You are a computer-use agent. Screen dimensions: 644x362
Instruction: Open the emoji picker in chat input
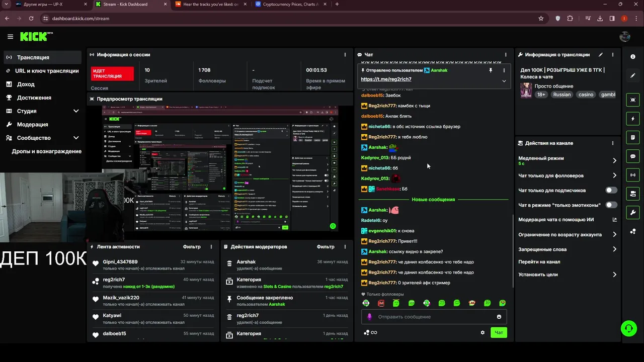tap(499, 317)
